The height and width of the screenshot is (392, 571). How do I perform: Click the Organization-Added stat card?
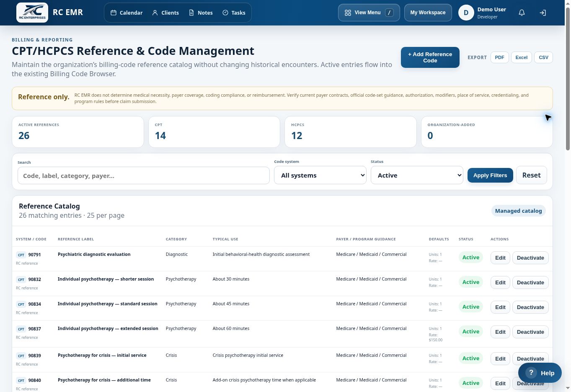(x=487, y=132)
